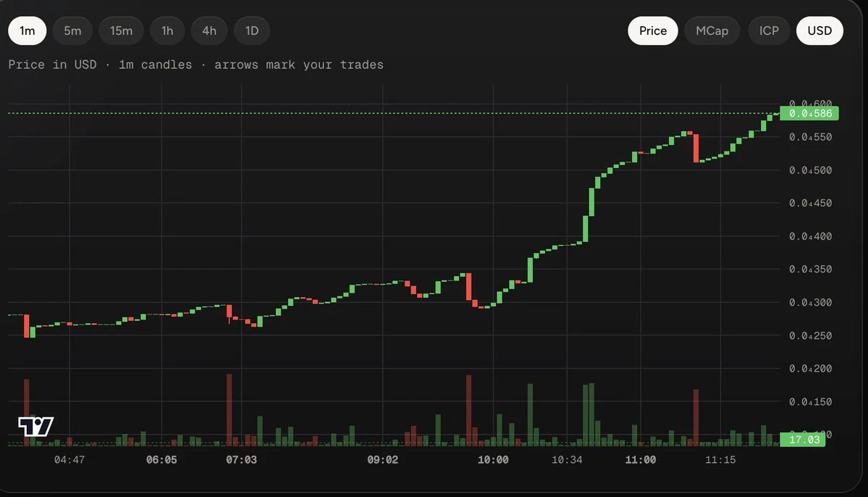Click the TradingView logo icon
Image resolution: width=868 pixels, height=497 pixels.
[36, 427]
